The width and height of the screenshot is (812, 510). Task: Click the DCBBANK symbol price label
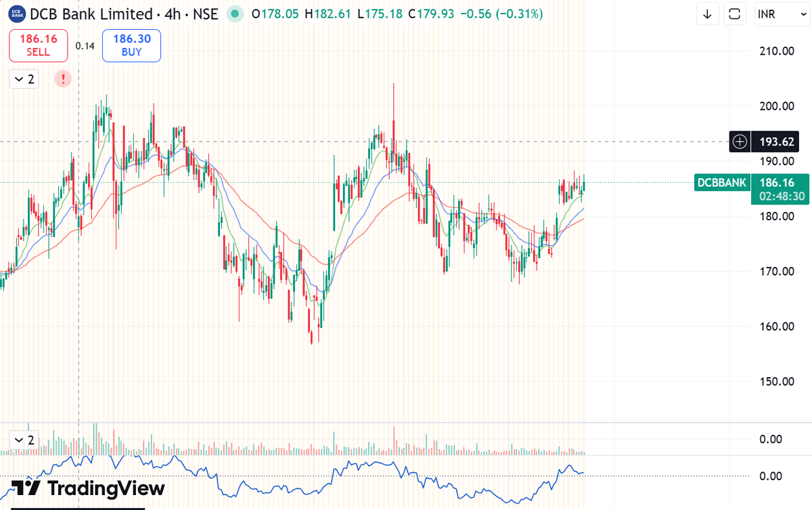pyautogui.click(x=722, y=182)
